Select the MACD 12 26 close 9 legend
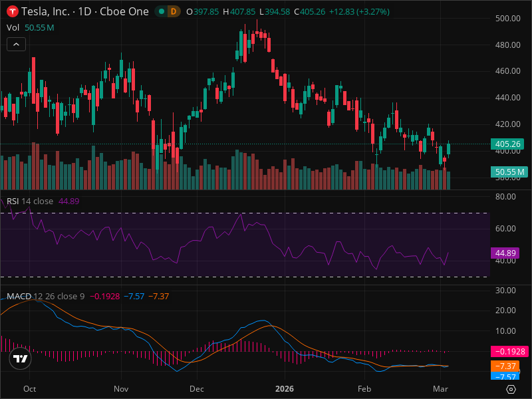This screenshot has width=532, height=399. click(45, 296)
